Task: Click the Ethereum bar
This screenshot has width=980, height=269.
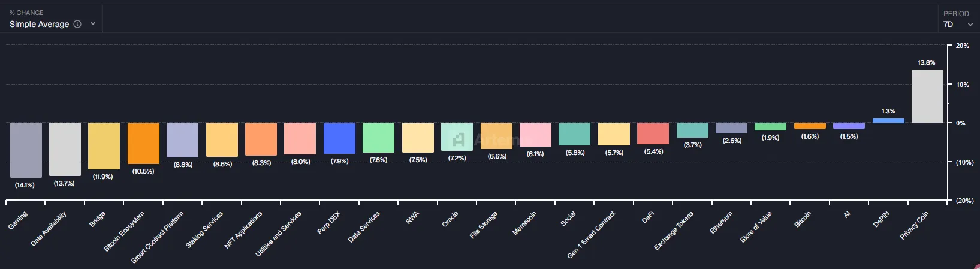Action: (731, 128)
